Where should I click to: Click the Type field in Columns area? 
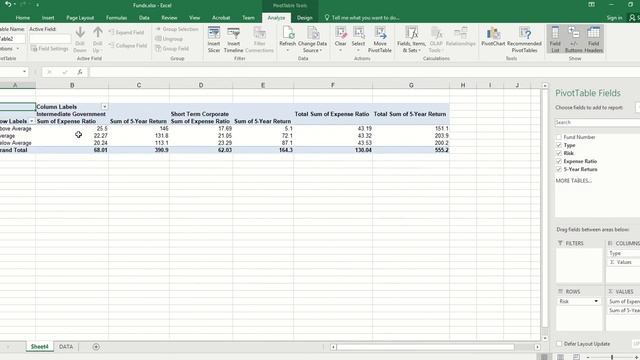(624, 253)
